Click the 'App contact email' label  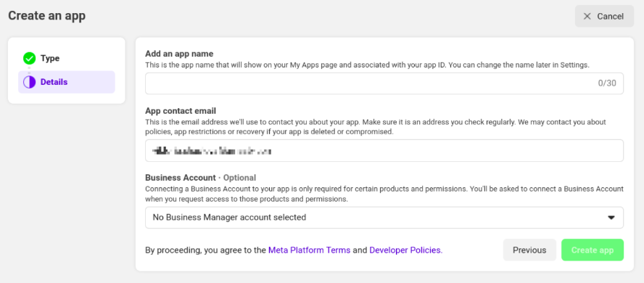181,110
